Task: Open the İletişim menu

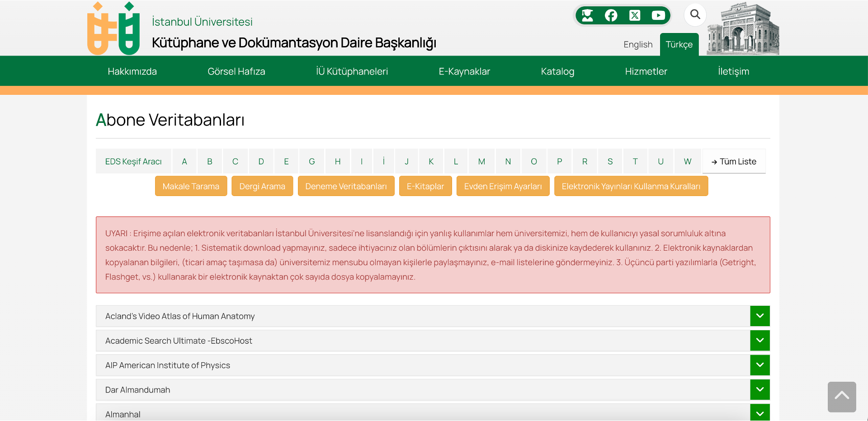Action: [733, 71]
